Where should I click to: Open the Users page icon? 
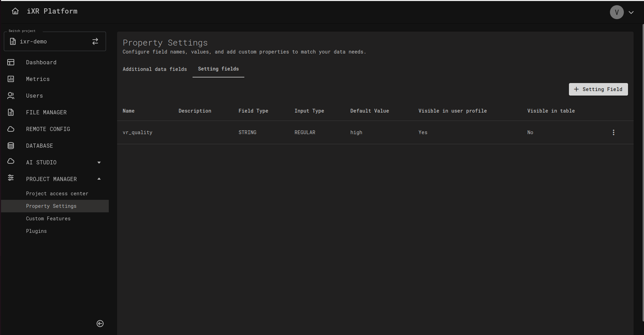pyautogui.click(x=11, y=96)
